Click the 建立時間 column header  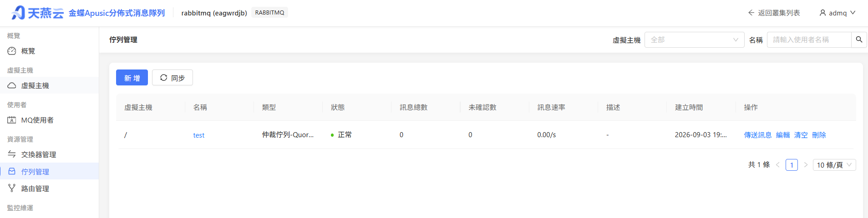(689, 107)
